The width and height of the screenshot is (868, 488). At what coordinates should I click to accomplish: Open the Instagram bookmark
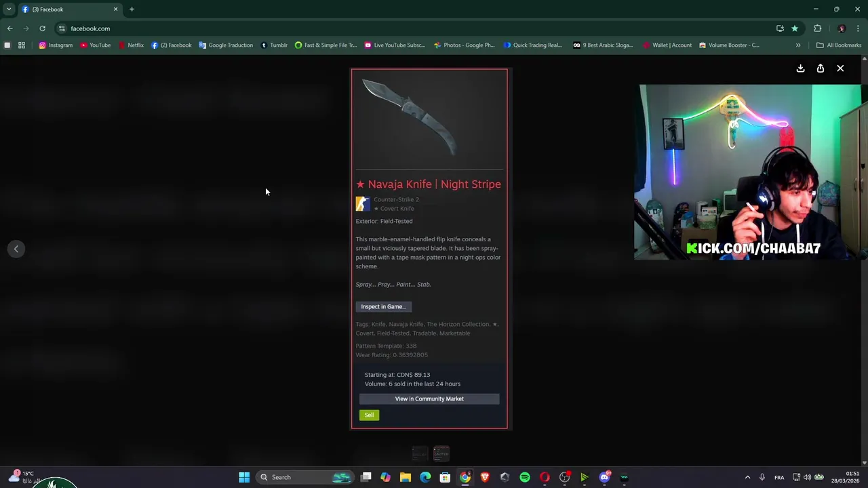(x=56, y=45)
